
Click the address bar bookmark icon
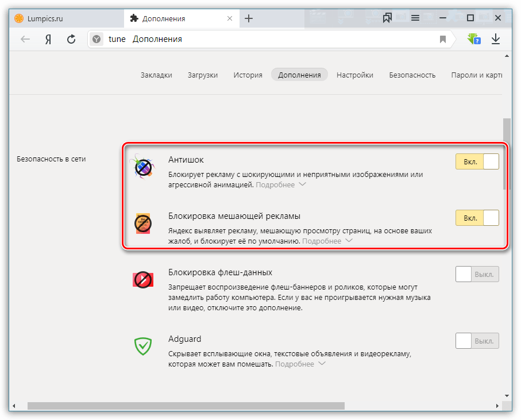443,39
